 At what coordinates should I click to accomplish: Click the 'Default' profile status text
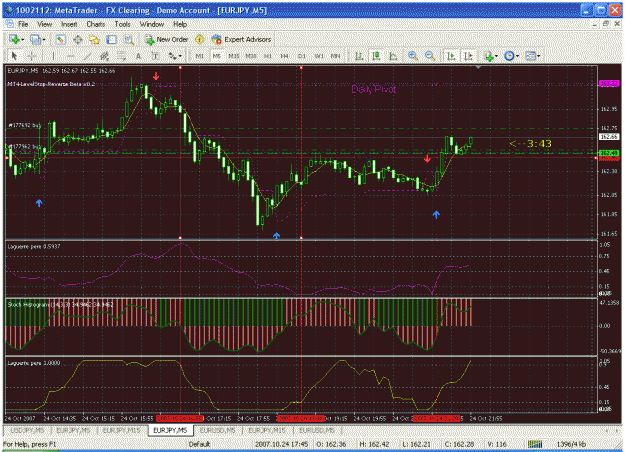click(x=199, y=444)
